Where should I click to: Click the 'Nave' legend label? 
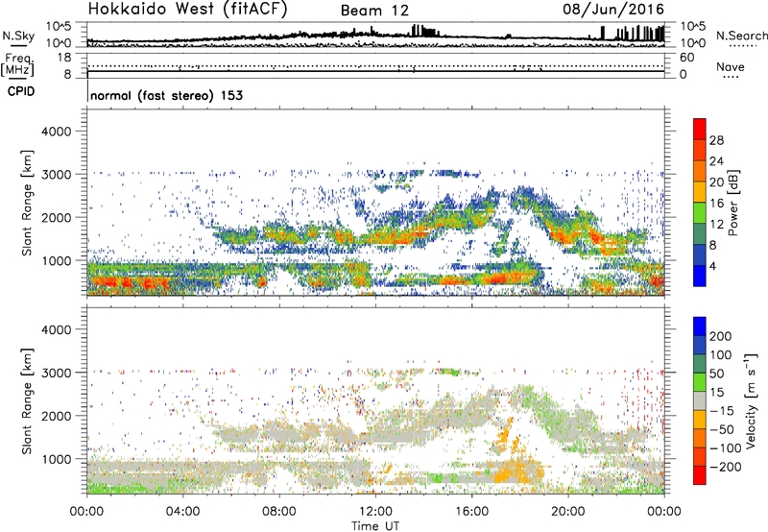tap(731, 66)
